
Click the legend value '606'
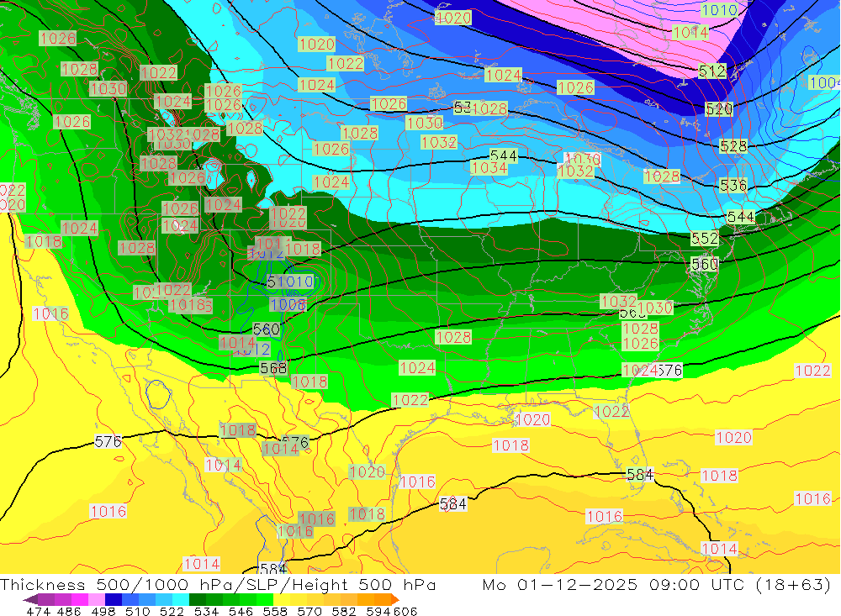pos(405,611)
